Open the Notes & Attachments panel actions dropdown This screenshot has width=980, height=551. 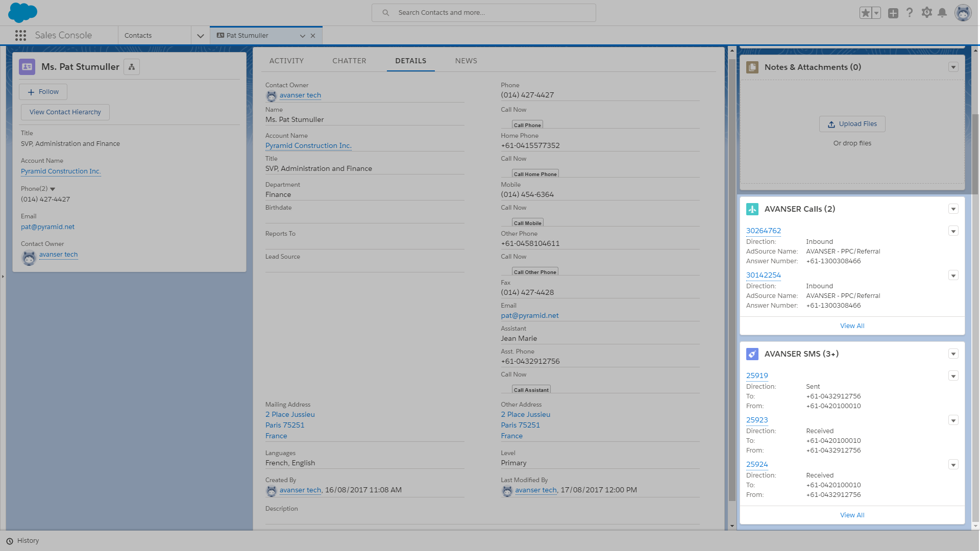(x=953, y=67)
